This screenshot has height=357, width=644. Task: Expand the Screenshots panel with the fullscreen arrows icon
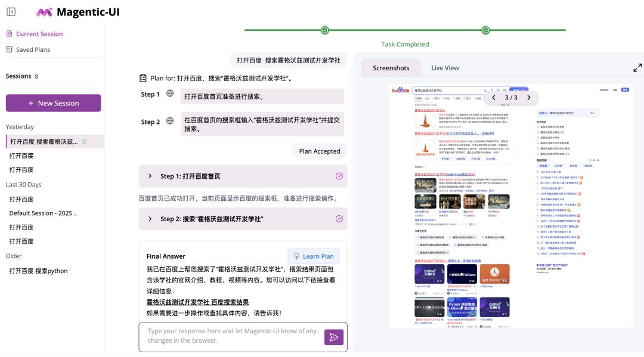tap(637, 67)
